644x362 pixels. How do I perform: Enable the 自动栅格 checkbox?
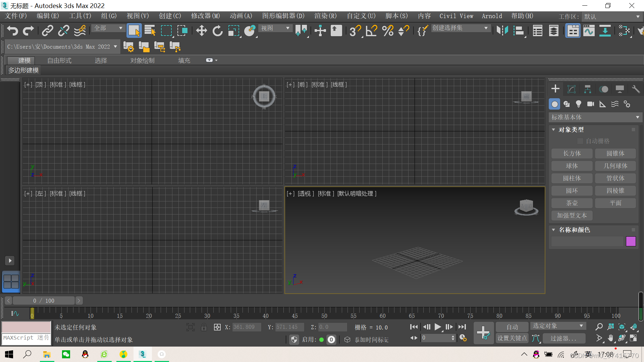[580, 141]
